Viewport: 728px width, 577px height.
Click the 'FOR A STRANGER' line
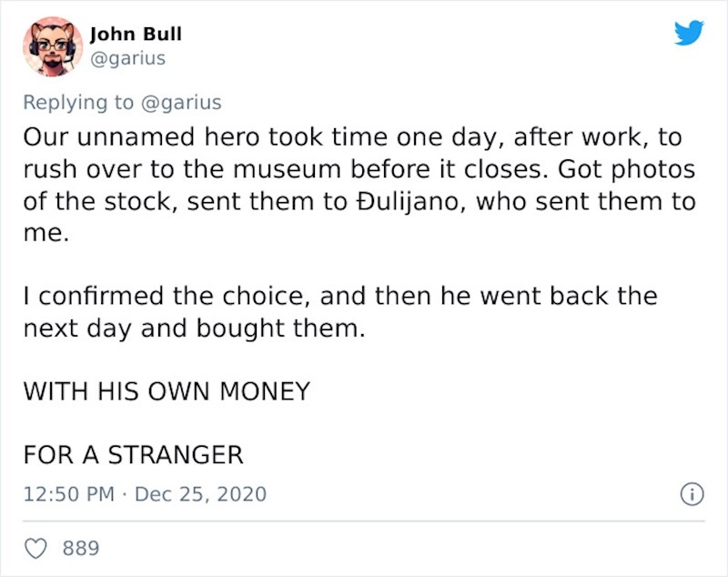[x=133, y=453]
